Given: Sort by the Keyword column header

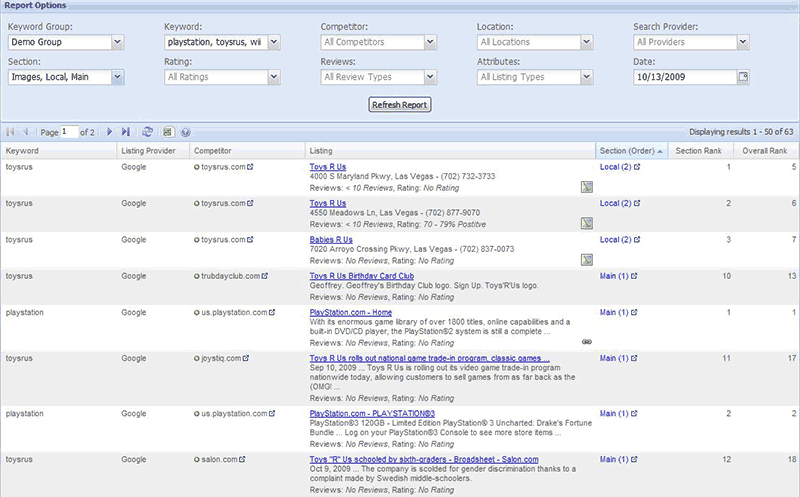Looking at the screenshot, I should click(x=59, y=151).
